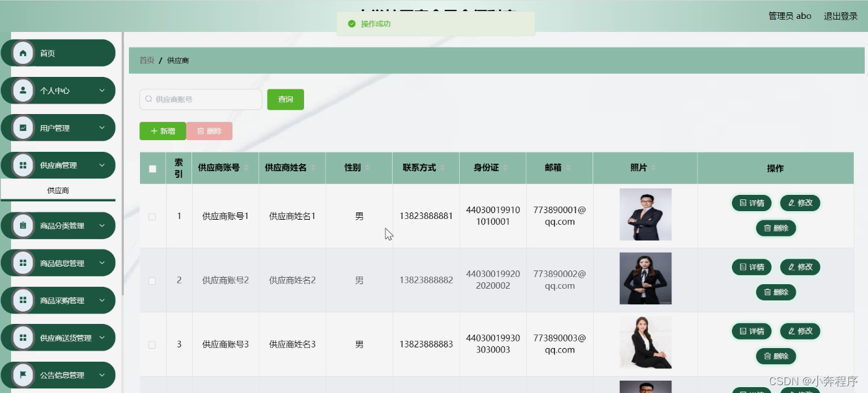Viewport: 868px width, 393px height.
Task: Click 删除 for 供应商账号3
Action: coord(776,356)
